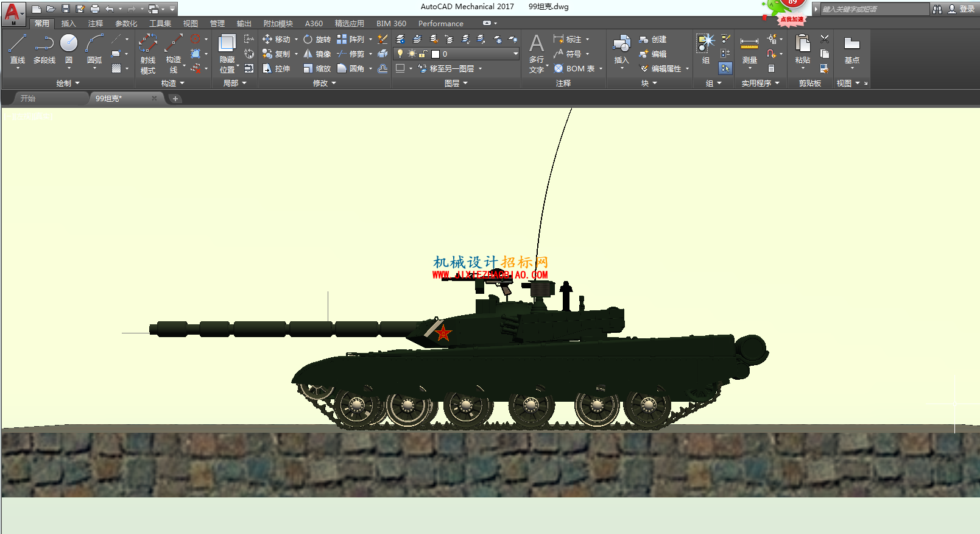Expand the Construction (构造) panel
The width and height of the screenshot is (980, 534).
pos(173,83)
